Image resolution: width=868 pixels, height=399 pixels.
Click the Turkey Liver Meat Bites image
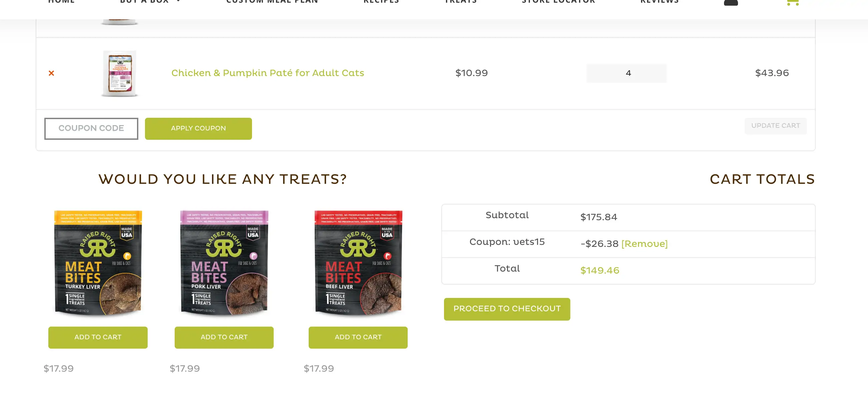coord(98,263)
